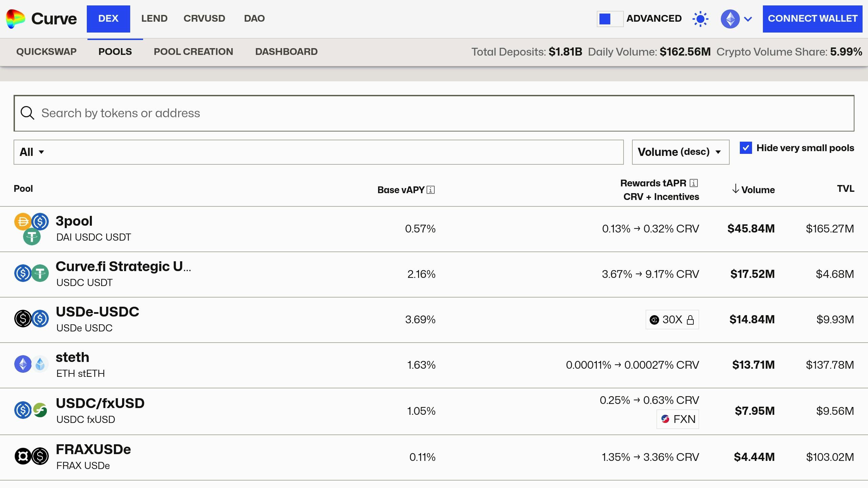The image size is (868, 488).
Task: Click FRAX icon in FRAXUSDe row
Action: coord(23,456)
